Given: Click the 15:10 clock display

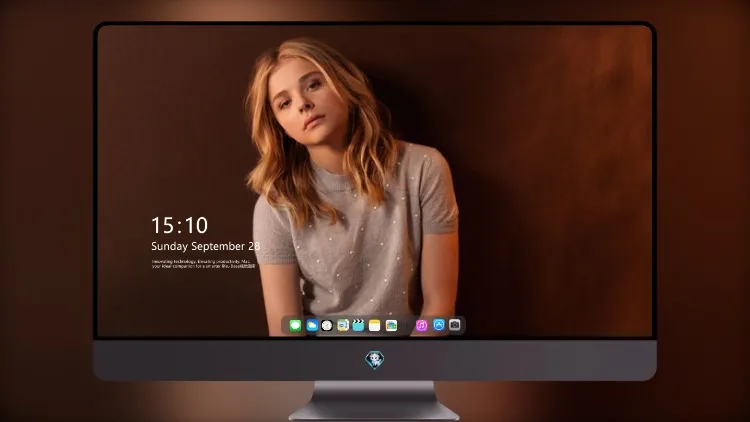Looking at the screenshot, I should (179, 225).
